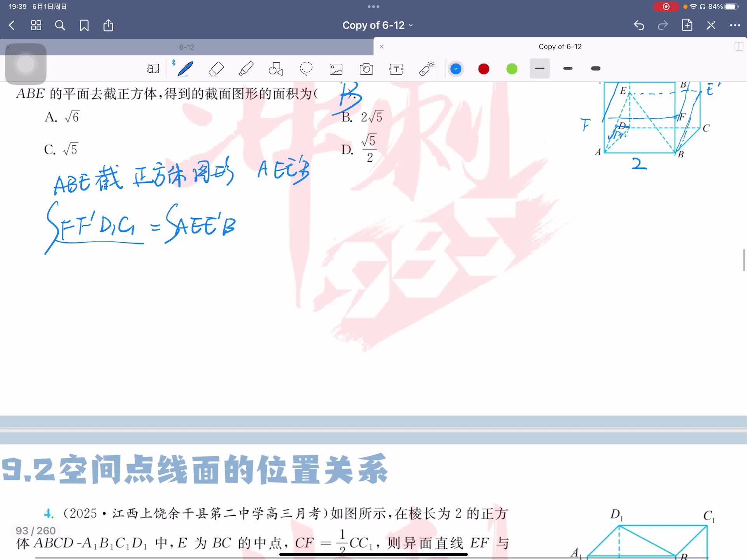Image resolution: width=747 pixels, height=560 pixels.
Task: Toggle the zoom window tool
Action: click(153, 69)
